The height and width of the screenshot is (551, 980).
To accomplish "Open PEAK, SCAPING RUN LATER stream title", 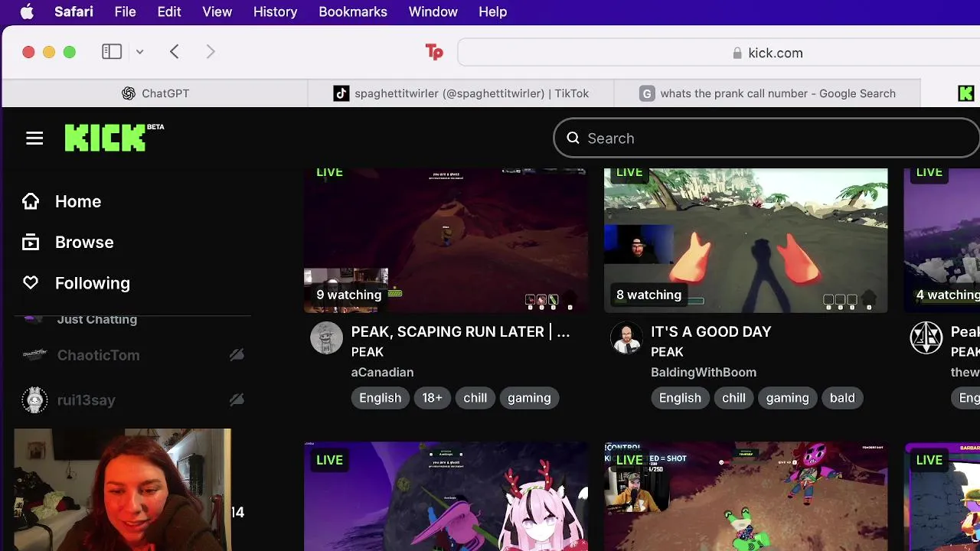I will click(x=460, y=331).
